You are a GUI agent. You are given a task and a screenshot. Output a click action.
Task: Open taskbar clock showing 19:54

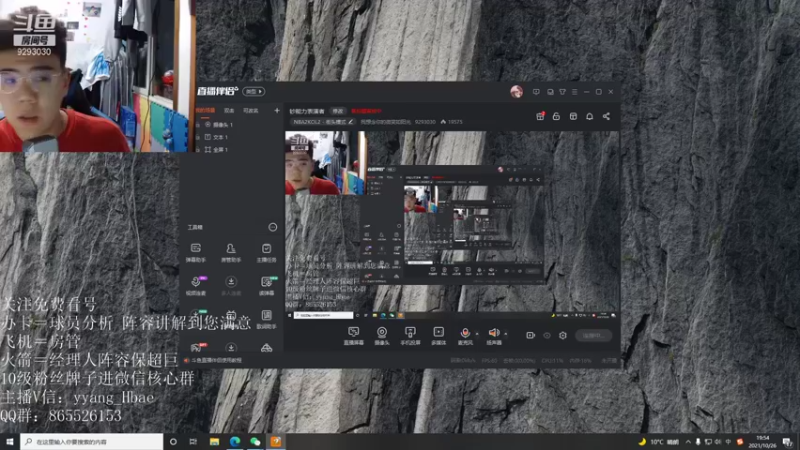point(762,442)
